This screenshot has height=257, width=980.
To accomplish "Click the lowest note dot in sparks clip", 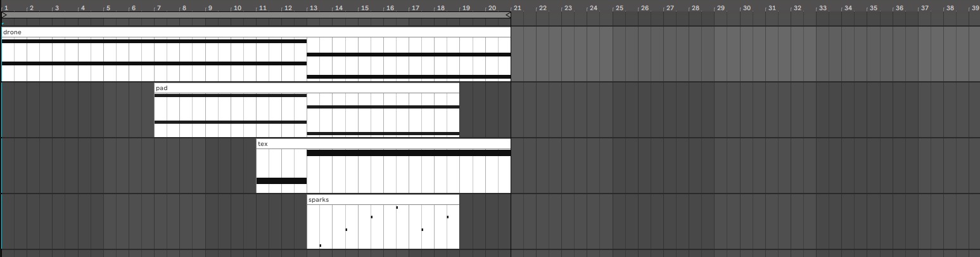I will (321, 246).
